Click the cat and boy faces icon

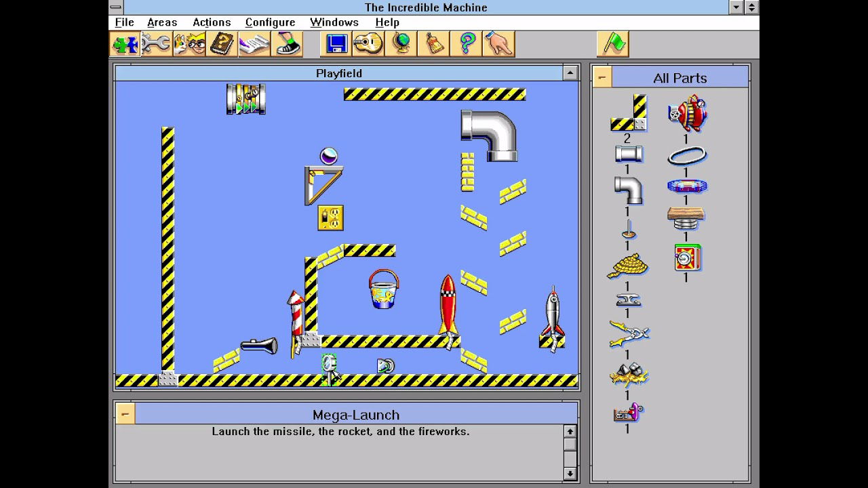(x=190, y=44)
